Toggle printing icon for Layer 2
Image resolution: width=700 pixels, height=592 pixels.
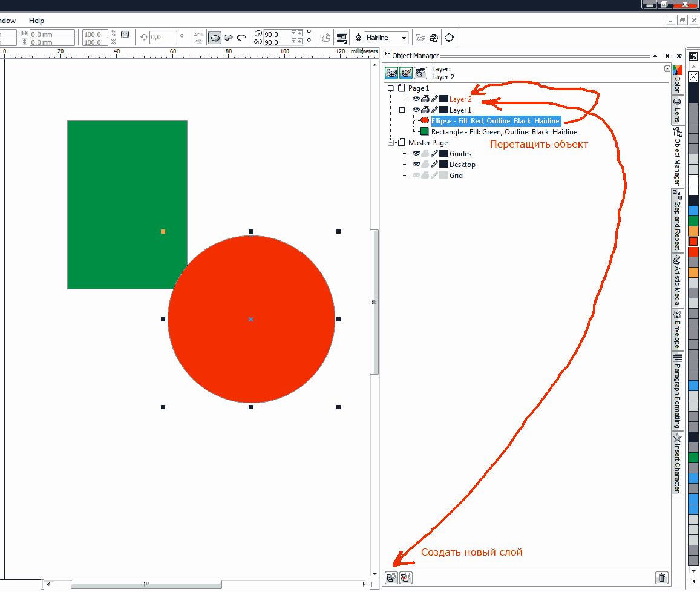[x=425, y=99]
